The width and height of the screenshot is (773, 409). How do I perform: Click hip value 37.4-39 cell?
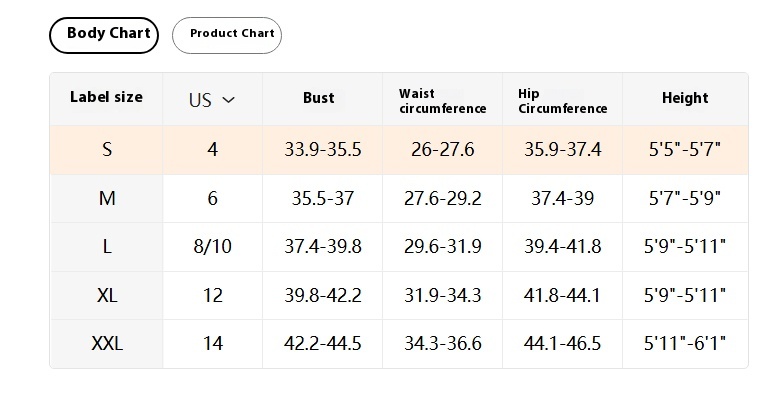pyautogui.click(x=562, y=198)
